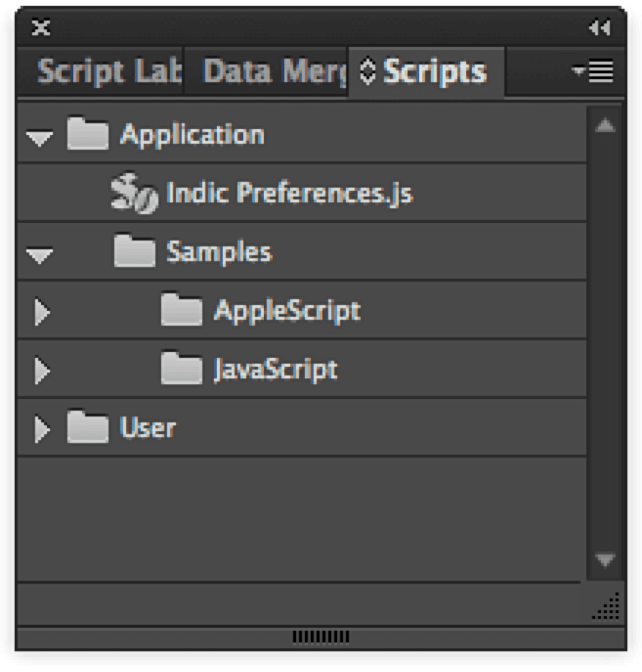Select the Indic Preferences.js script
The width and height of the screenshot is (642, 672).
click(x=289, y=193)
